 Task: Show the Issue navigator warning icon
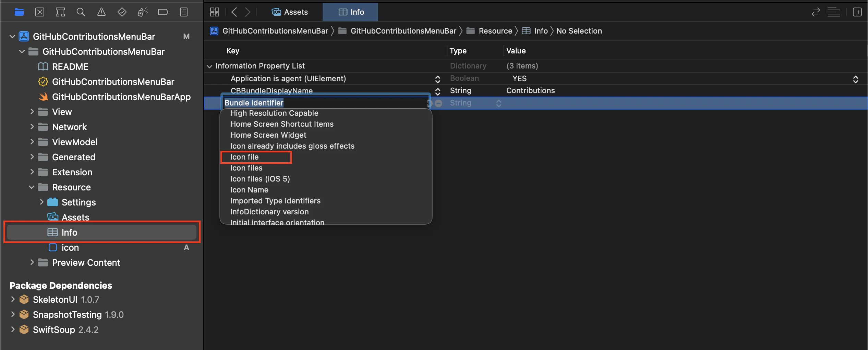[x=101, y=12]
